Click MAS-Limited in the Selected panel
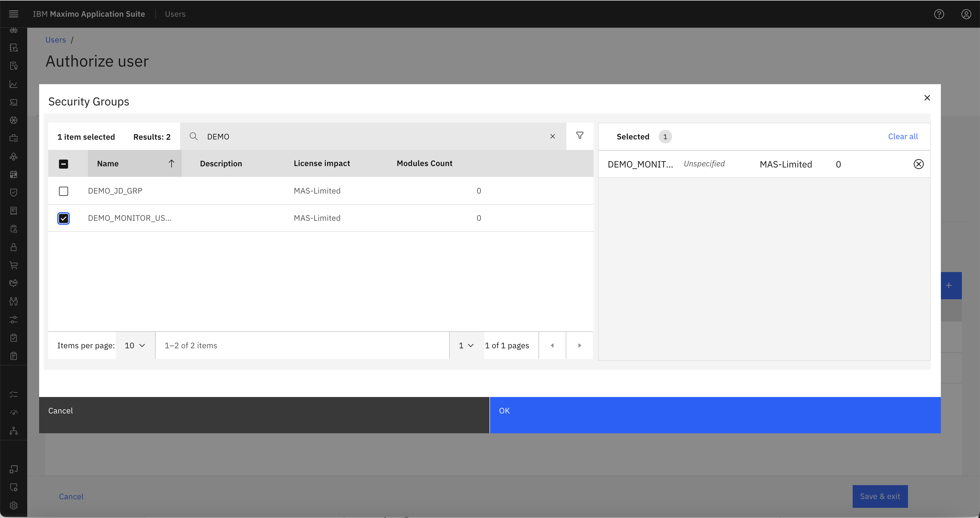This screenshot has height=518, width=980. tap(785, 164)
